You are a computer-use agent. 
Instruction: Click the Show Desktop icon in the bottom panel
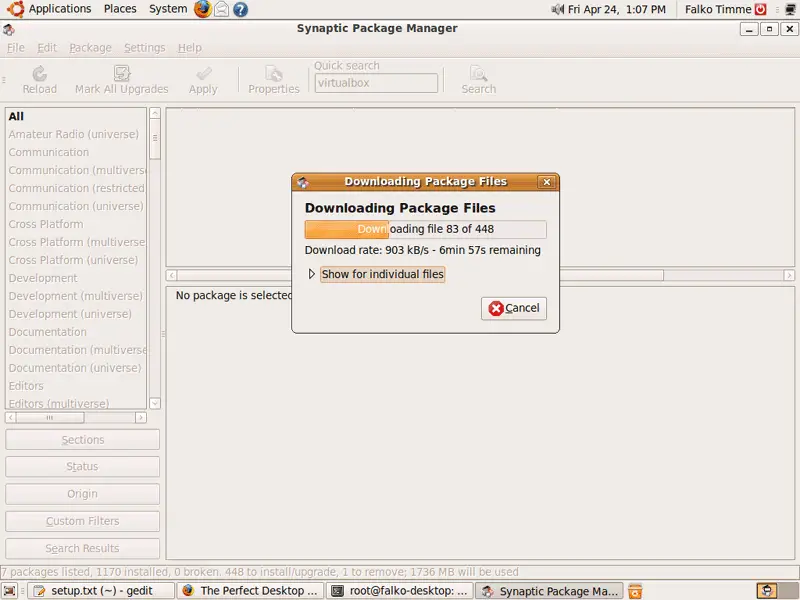tap(10, 591)
